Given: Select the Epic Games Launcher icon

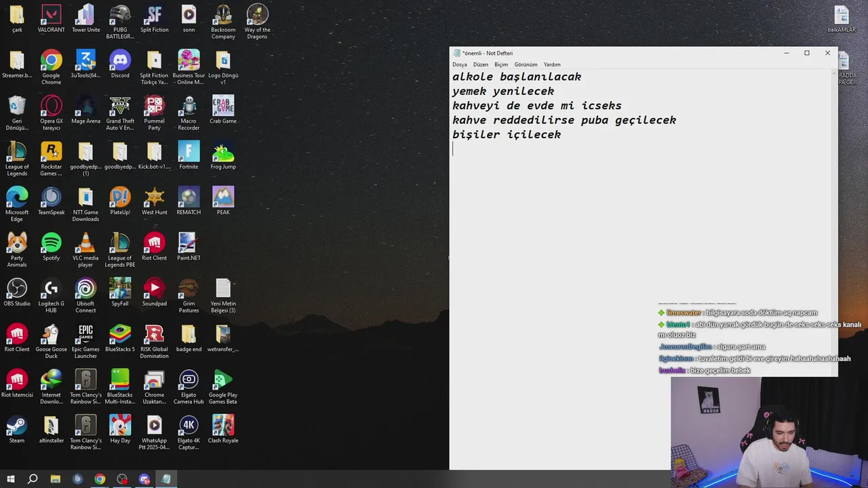Looking at the screenshot, I should 85,341.
